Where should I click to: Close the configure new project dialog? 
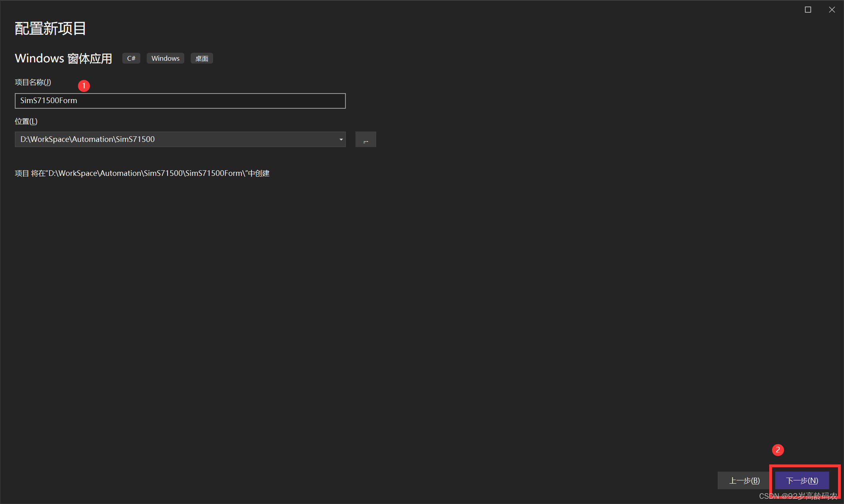[832, 10]
